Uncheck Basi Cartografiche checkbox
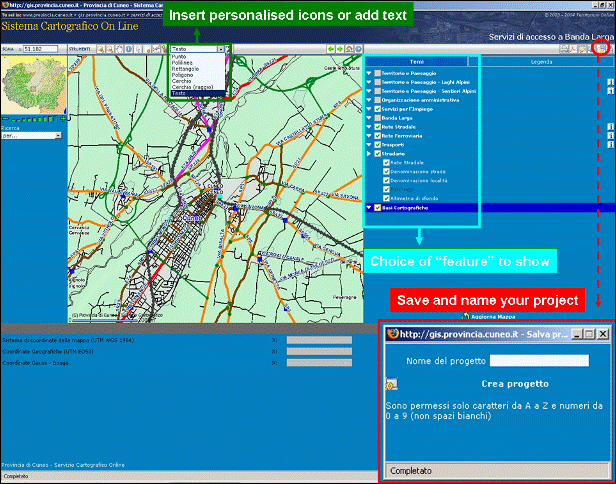 click(378, 208)
